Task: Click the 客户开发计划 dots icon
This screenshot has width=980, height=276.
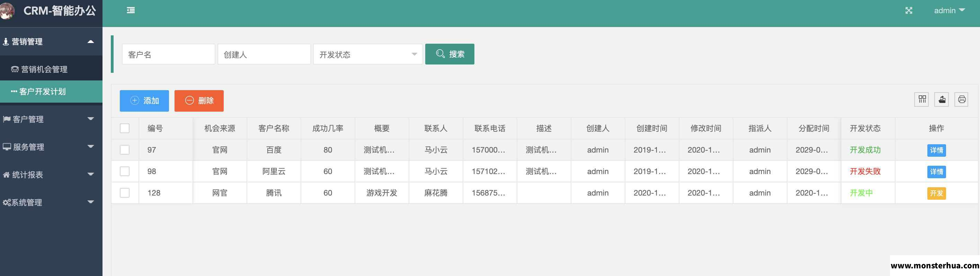Action: pos(14,92)
